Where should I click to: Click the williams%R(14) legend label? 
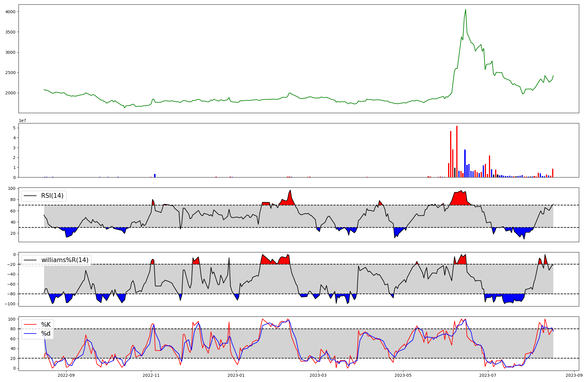coord(65,260)
